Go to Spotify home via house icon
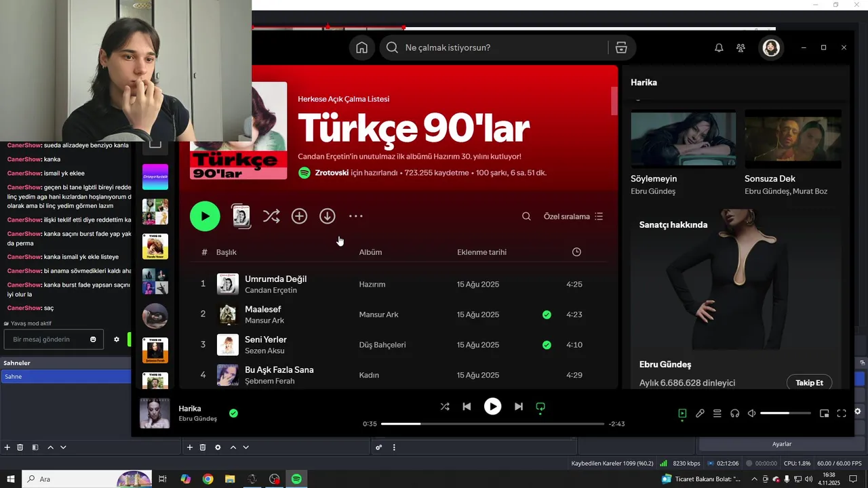868x488 pixels. point(361,47)
